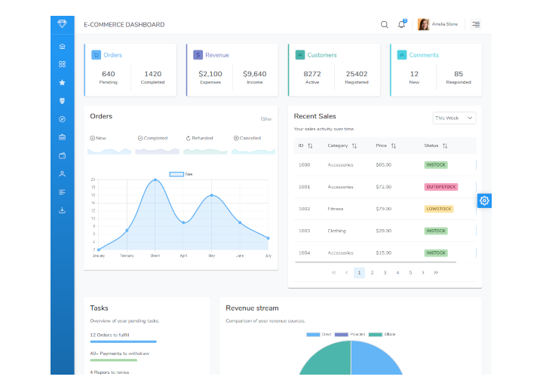Click the user profile icon in sidebar
The image size is (543, 392).
[62, 173]
